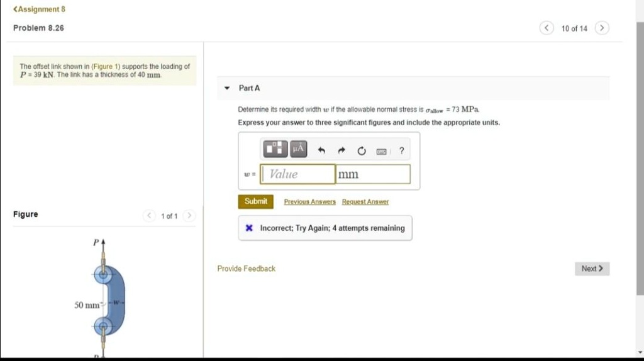Submit the answer
This screenshot has width=644, height=361.
tap(255, 202)
